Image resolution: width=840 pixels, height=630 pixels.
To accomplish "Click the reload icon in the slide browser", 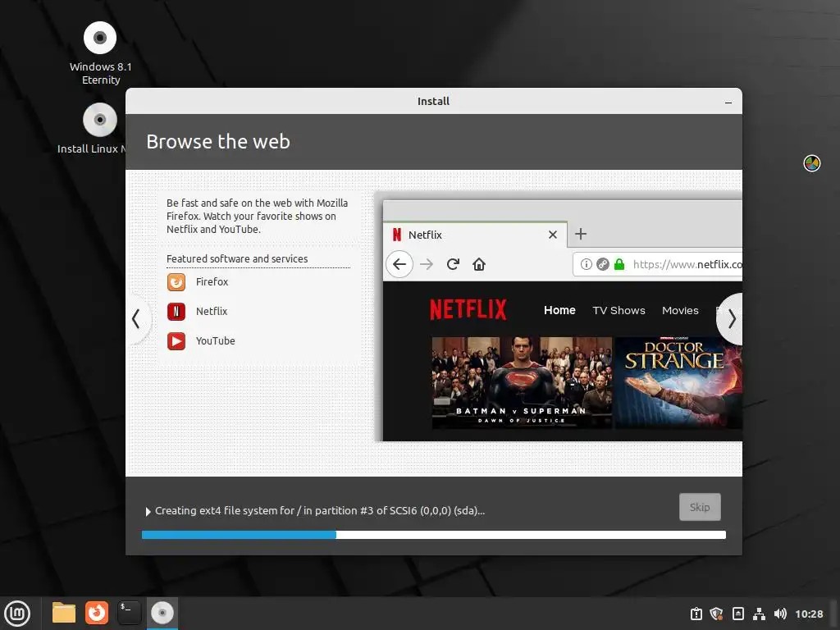I will point(453,264).
